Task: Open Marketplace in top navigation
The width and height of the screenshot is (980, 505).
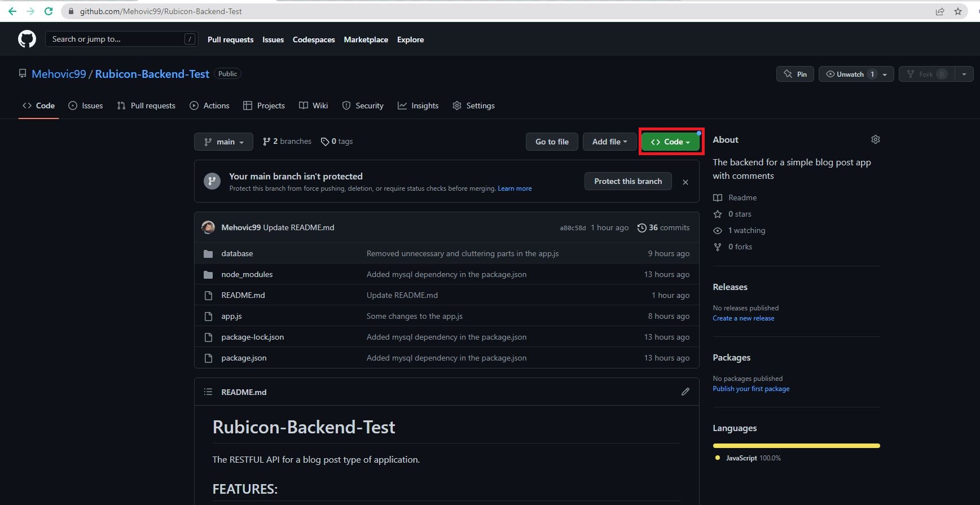Action: click(366, 39)
